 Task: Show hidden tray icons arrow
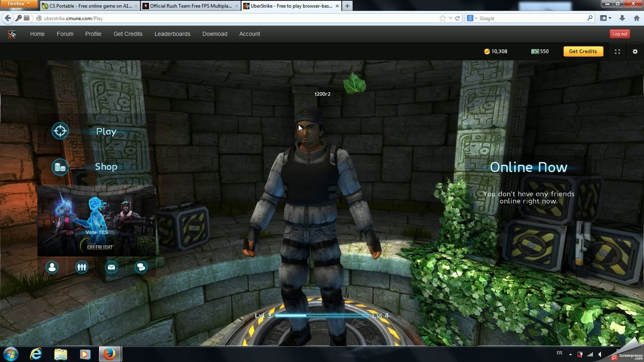pos(570,354)
